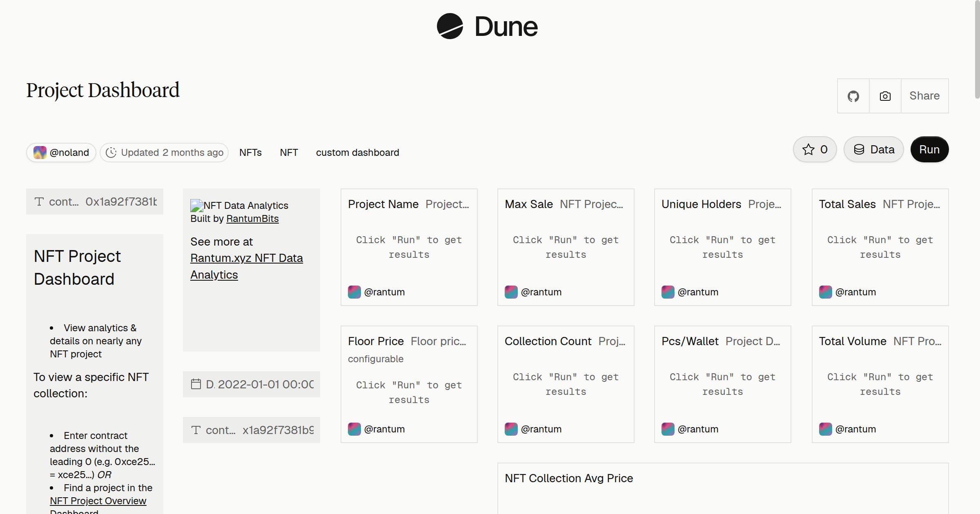Open the Pcs/Wallet card title

690,341
